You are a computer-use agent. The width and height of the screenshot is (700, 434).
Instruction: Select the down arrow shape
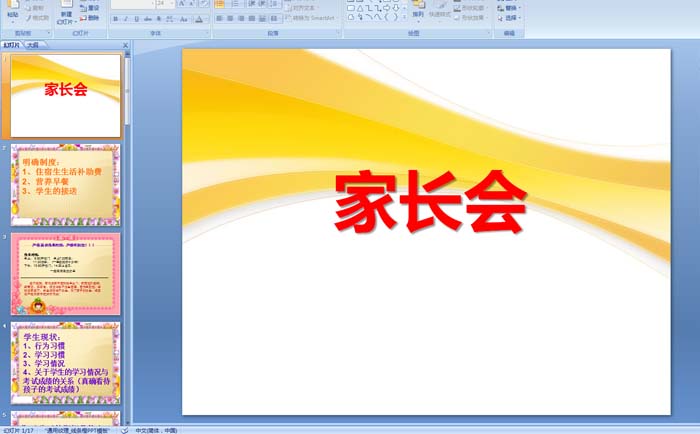[396, 8]
